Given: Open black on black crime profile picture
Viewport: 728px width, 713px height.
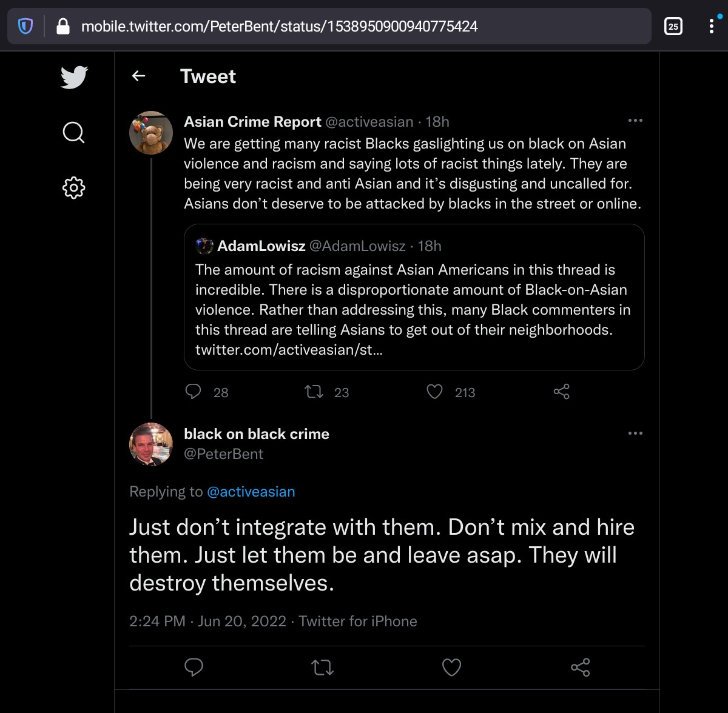Looking at the screenshot, I should tap(151, 444).
